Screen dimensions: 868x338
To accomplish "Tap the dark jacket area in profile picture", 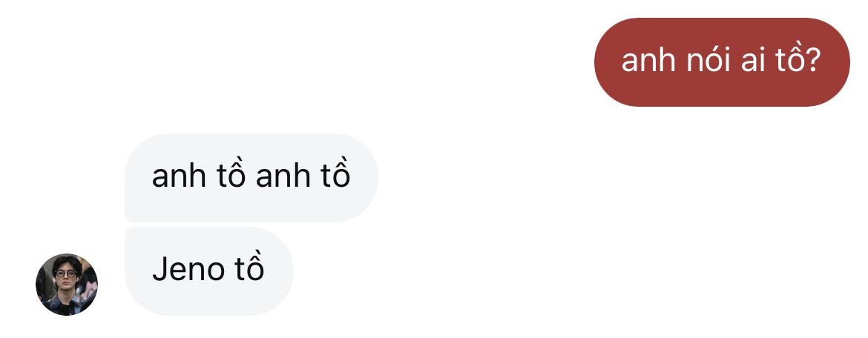I will 62,305.
